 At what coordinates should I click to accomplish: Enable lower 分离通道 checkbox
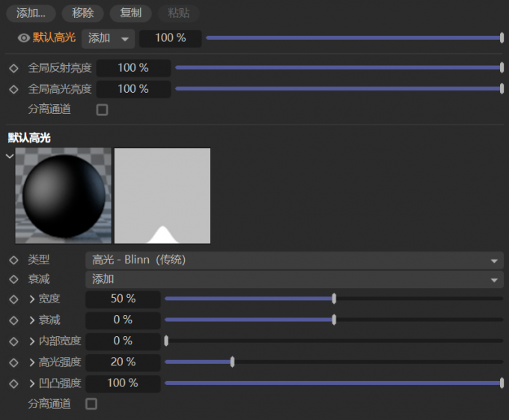click(x=91, y=404)
